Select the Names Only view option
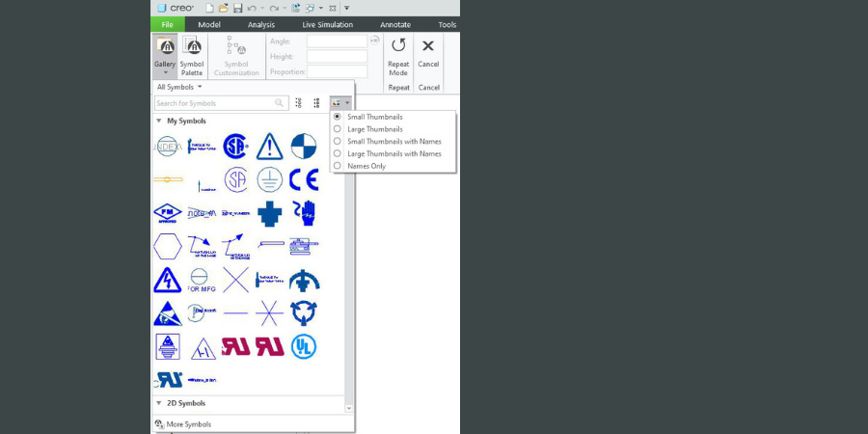 click(x=338, y=166)
